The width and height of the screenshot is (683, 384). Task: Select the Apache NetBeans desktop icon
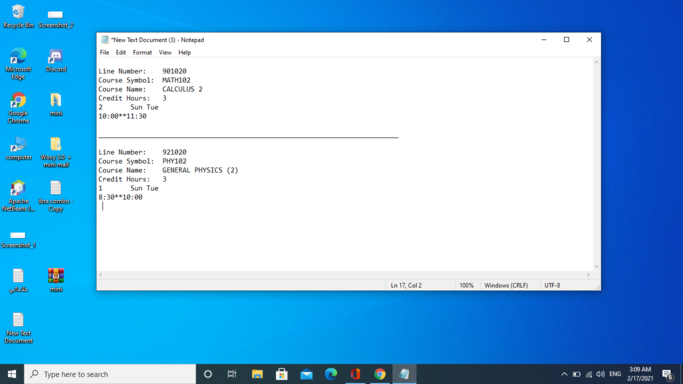tap(18, 196)
